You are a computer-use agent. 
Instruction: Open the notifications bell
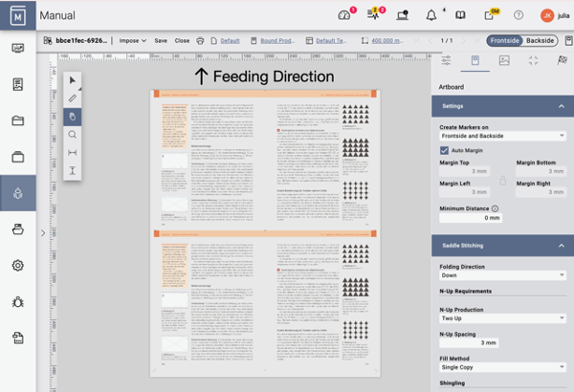pos(430,15)
